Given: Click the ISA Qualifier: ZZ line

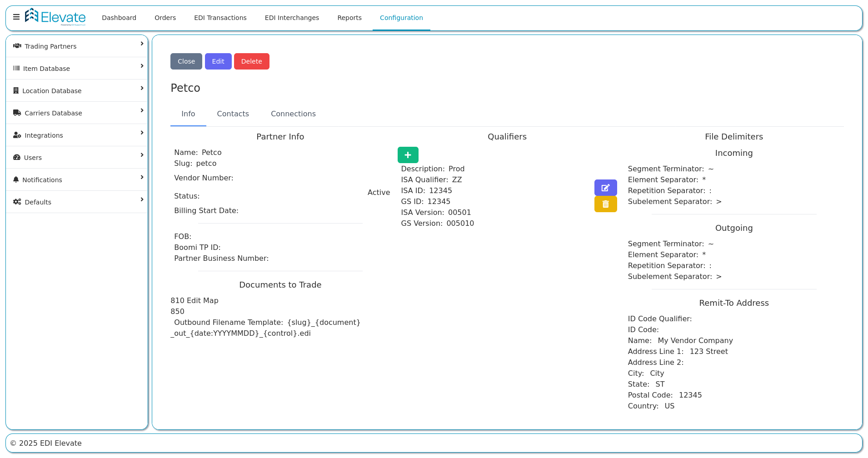Looking at the screenshot, I should (x=431, y=179).
